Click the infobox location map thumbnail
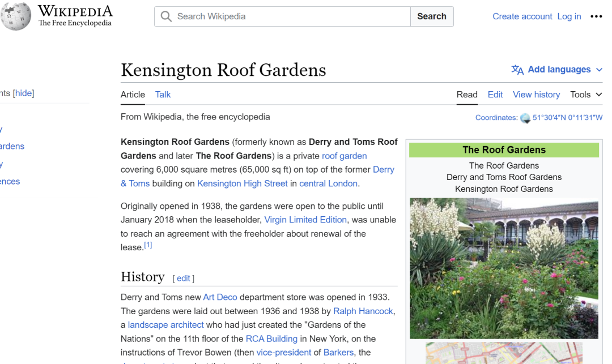 [x=504, y=353]
